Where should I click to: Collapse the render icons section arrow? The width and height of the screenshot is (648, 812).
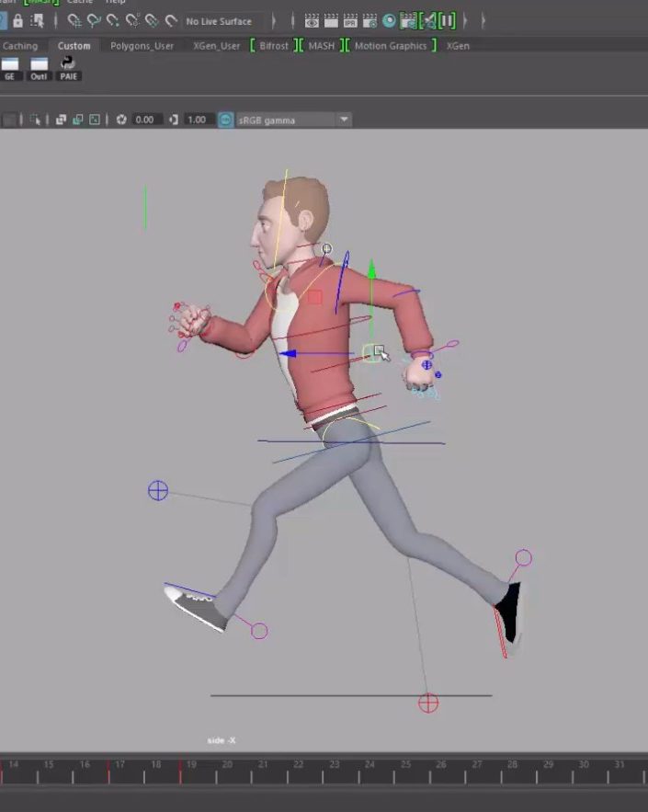click(x=465, y=21)
